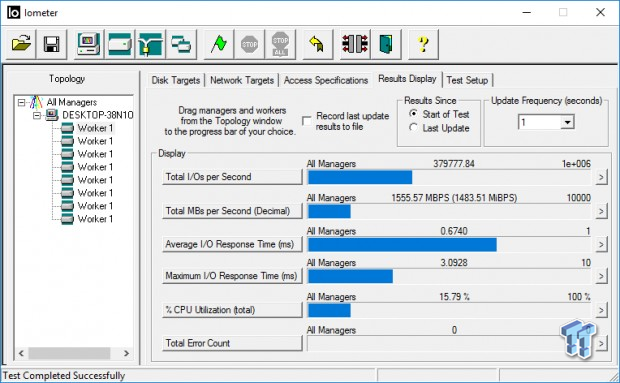The image size is (620, 383).
Task: Close the Iometer window
Action: pyautogui.click(x=600, y=13)
